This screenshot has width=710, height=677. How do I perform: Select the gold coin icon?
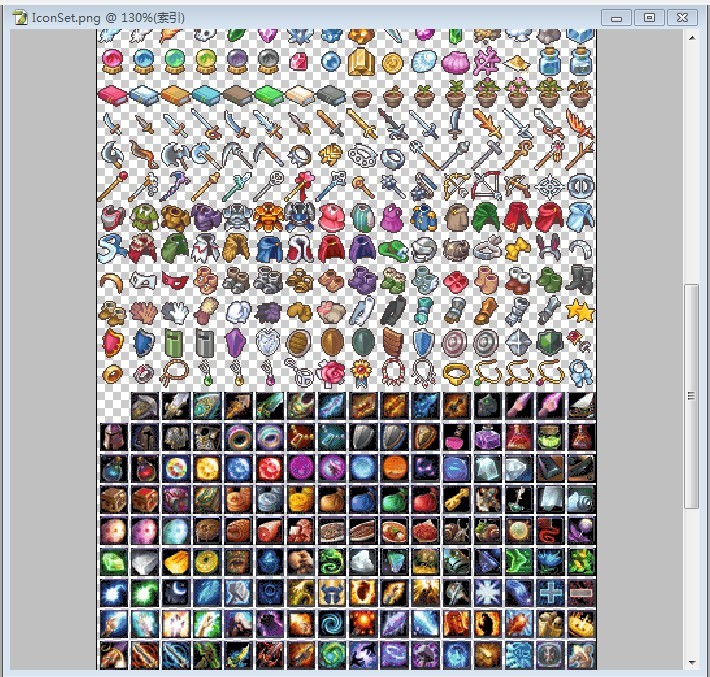click(393, 63)
